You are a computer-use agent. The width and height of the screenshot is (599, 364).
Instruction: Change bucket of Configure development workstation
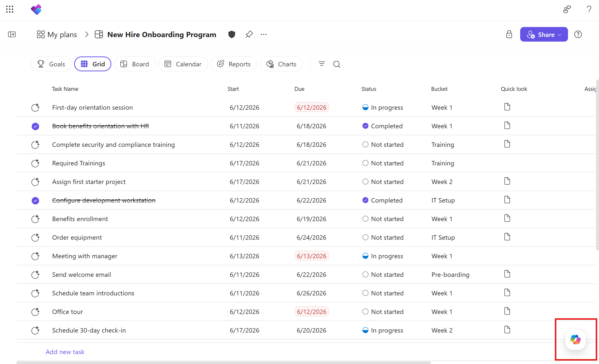click(443, 200)
